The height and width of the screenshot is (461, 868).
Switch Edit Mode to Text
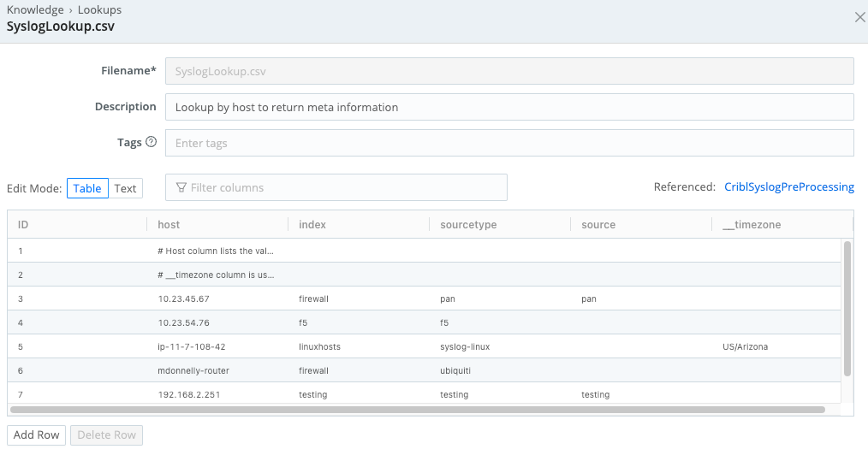(x=125, y=188)
